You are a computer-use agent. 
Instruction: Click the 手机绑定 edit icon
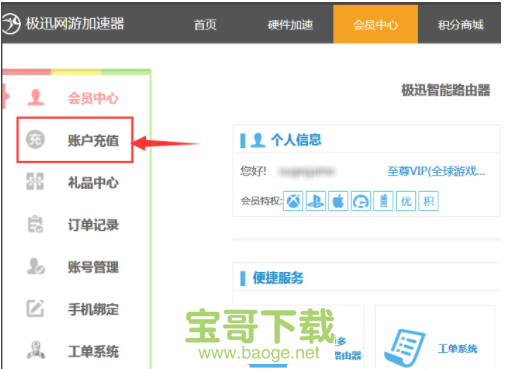[35, 308]
